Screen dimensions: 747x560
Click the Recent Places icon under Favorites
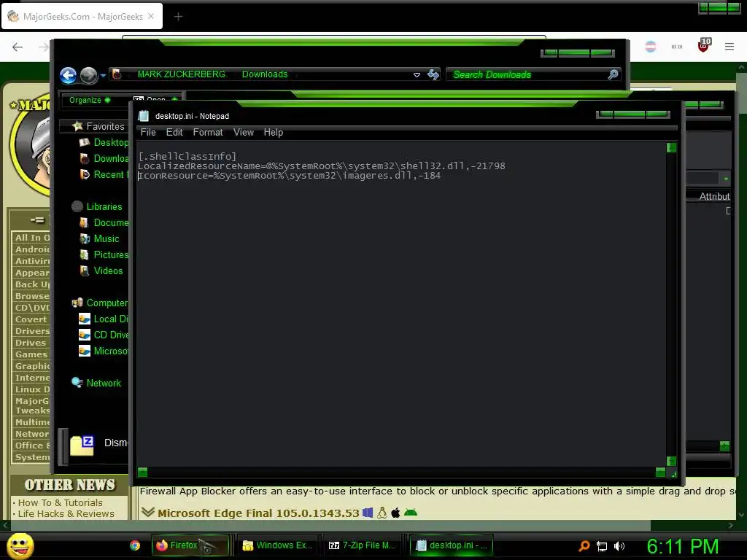pyautogui.click(x=85, y=175)
